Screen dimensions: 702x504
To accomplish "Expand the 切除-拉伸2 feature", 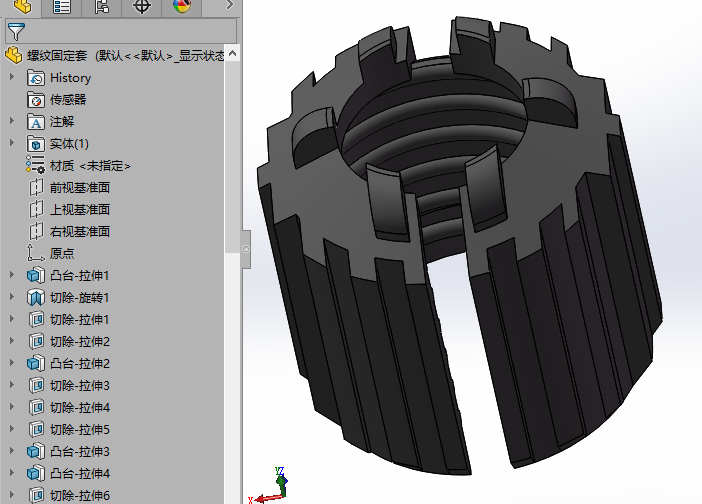I will pyautogui.click(x=12, y=341).
